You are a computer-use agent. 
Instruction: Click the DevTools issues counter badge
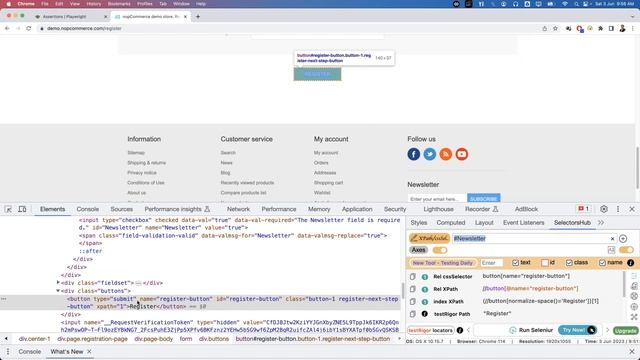584,209
